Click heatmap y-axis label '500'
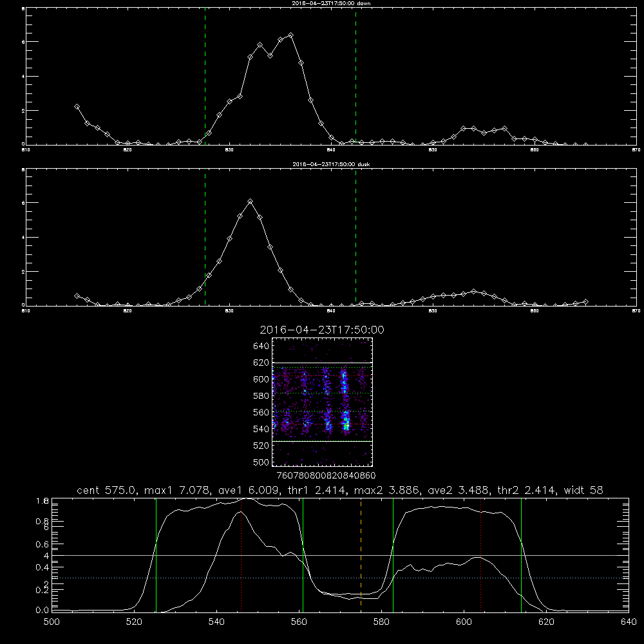This screenshot has width=644, height=644. [x=261, y=462]
